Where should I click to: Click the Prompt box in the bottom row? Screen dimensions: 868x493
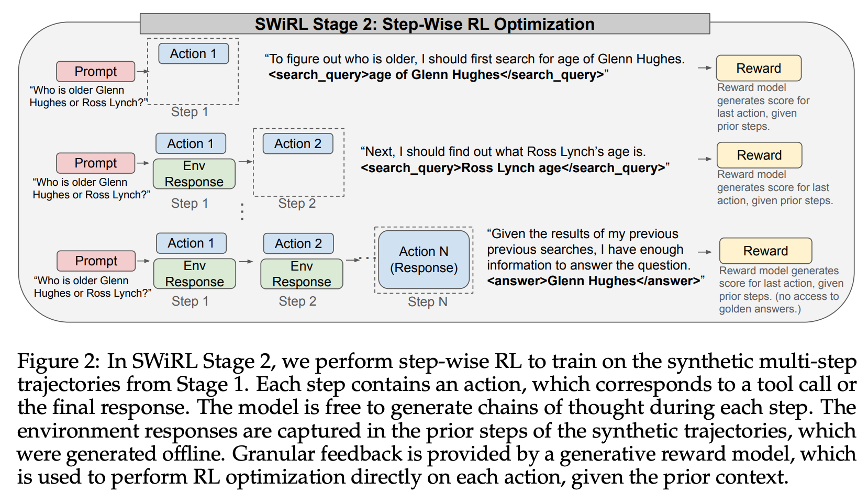pyautogui.click(x=96, y=261)
